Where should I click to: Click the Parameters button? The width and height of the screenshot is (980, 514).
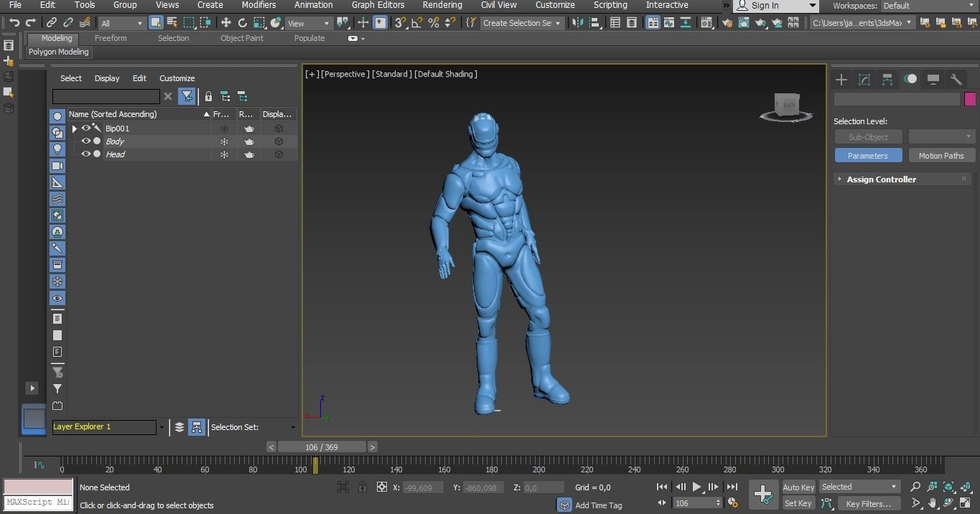[x=868, y=156]
